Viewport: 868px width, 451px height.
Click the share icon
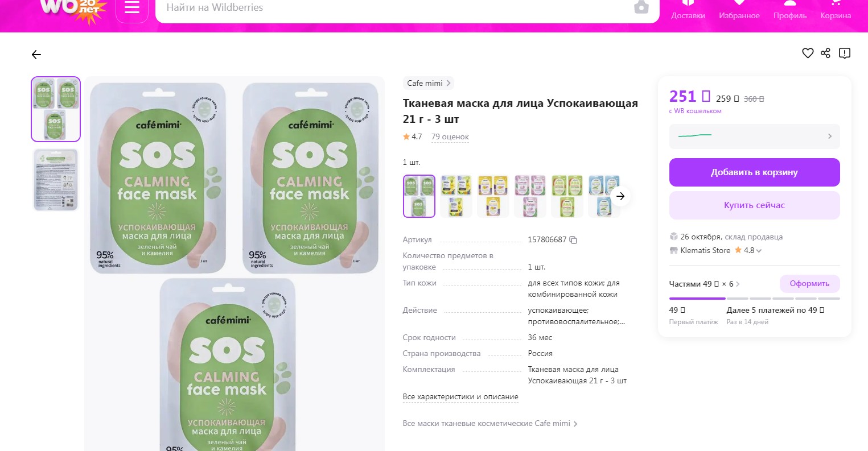[826, 53]
